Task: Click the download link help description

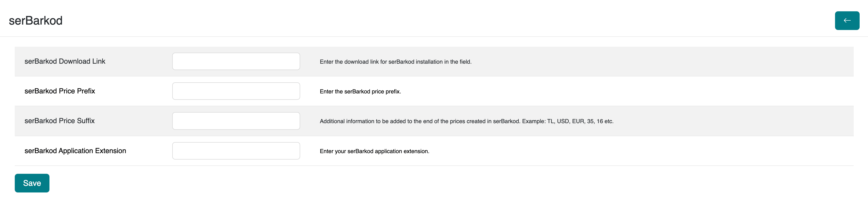Action: click(x=395, y=62)
